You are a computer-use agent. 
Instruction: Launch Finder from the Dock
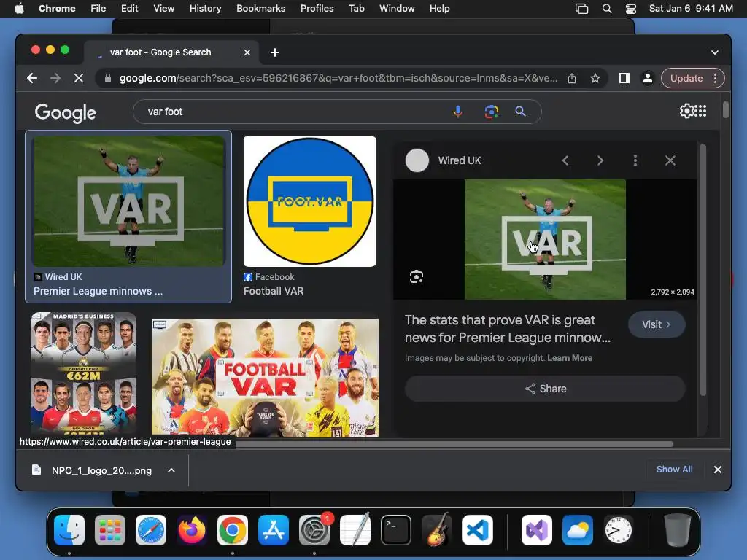[x=69, y=529]
